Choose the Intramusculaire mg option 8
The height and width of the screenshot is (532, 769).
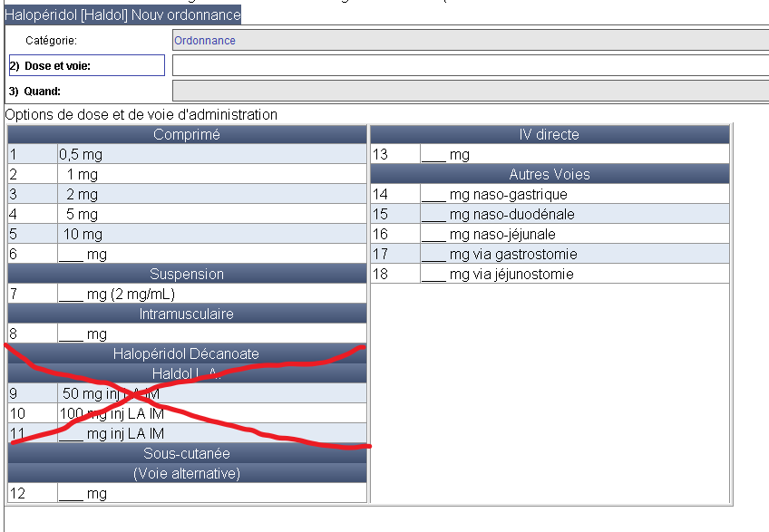[x=83, y=334]
